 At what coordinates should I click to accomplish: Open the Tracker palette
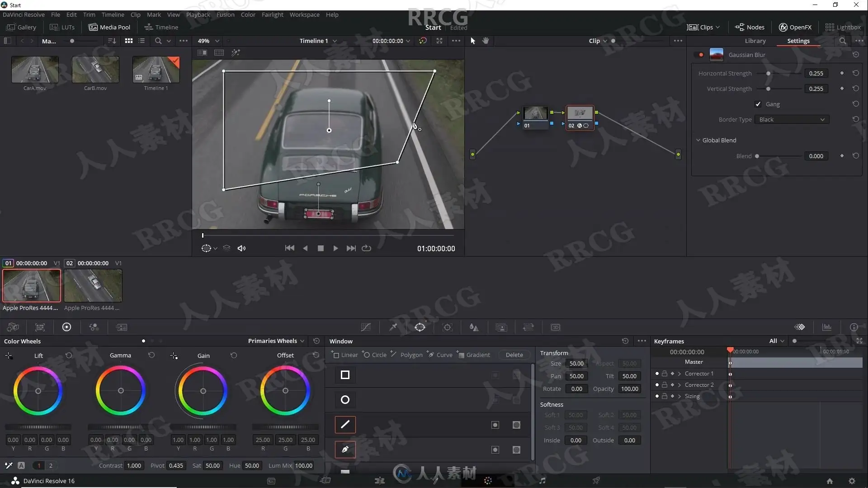[x=448, y=327]
